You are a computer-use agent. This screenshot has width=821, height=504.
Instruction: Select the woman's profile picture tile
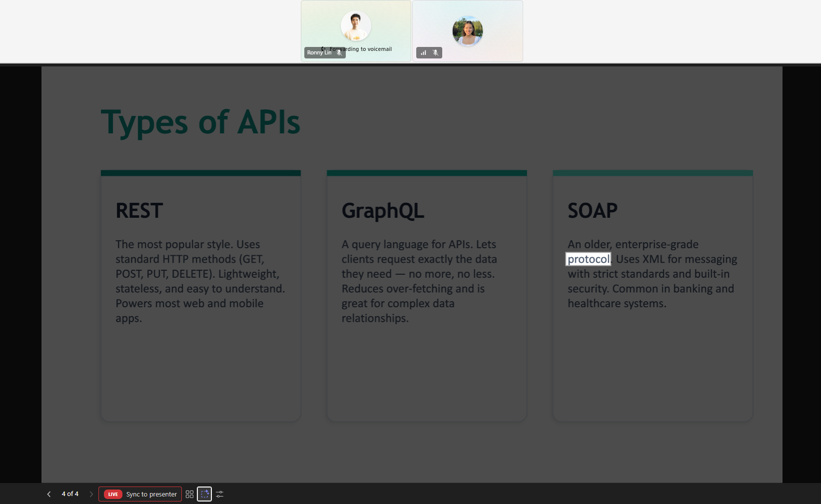coord(467,31)
